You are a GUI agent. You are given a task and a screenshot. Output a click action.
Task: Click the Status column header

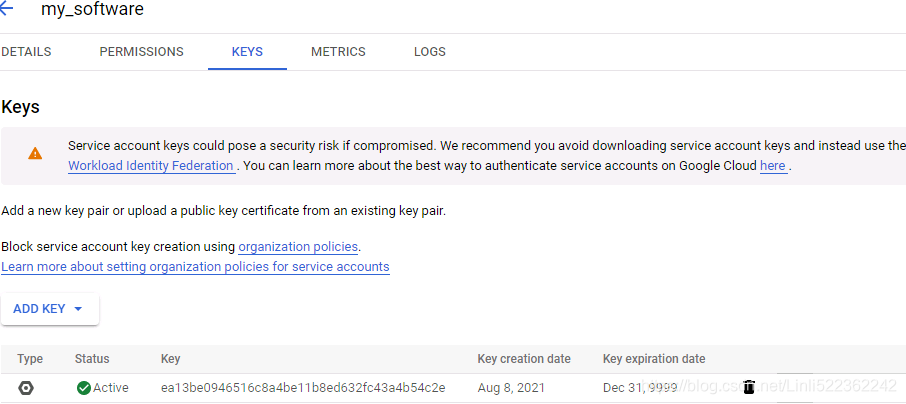pos(92,359)
